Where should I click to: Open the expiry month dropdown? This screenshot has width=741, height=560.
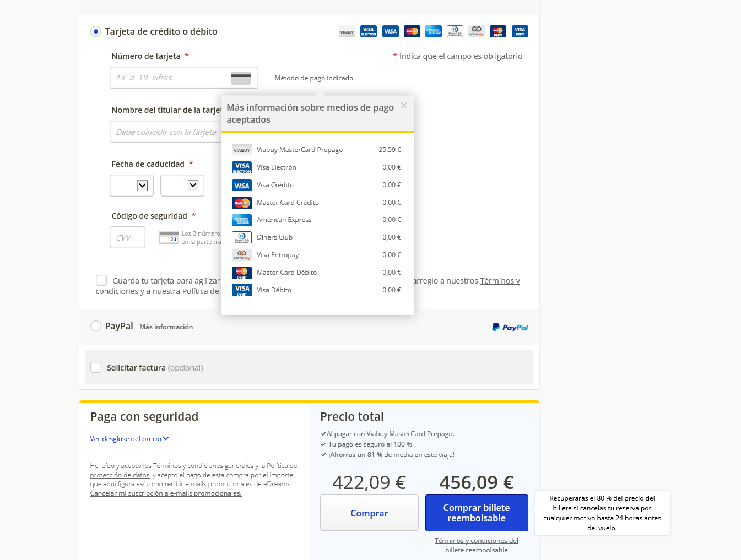coord(132,186)
